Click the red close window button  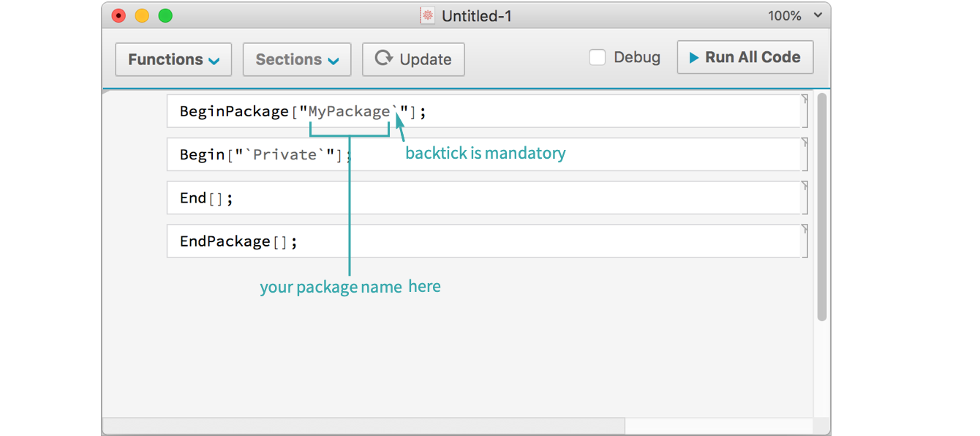[x=118, y=15]
